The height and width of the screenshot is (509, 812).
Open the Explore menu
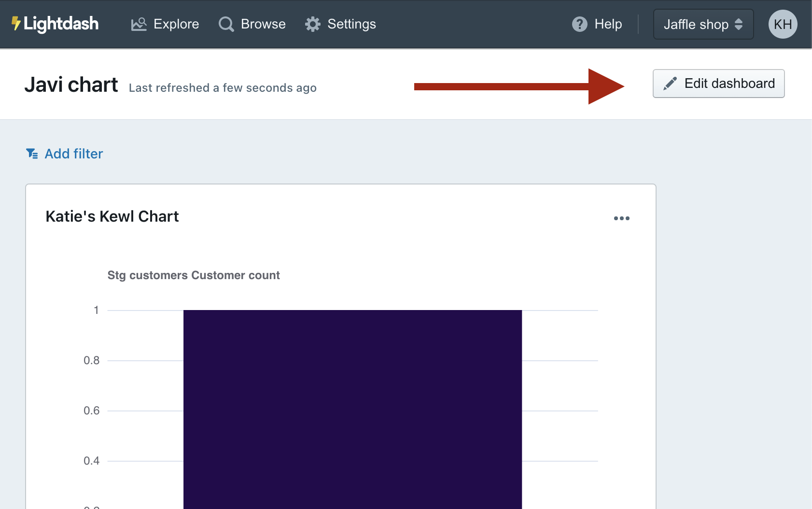(176, 24)
